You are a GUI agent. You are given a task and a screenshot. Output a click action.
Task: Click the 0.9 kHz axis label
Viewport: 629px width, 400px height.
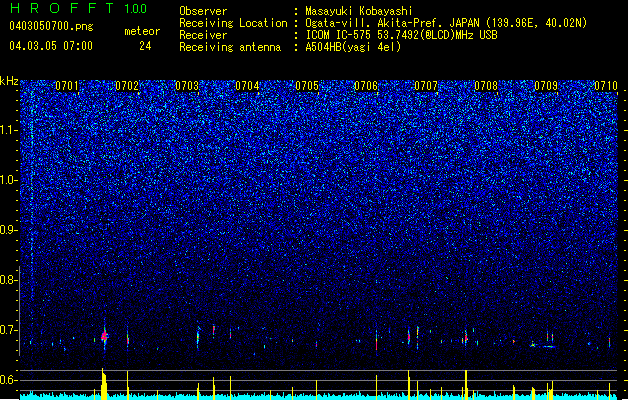[x=8, y=230]
